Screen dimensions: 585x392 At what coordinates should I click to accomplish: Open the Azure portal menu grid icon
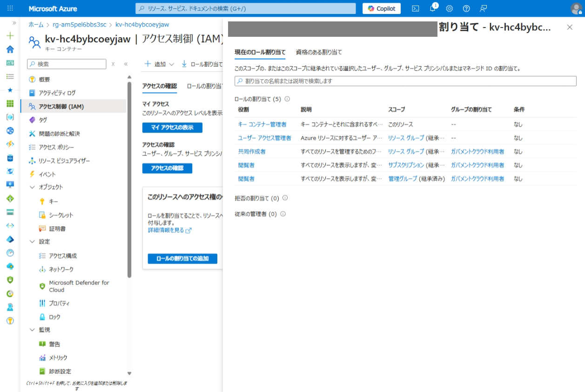pyautogui.click(x=10, y=8)
